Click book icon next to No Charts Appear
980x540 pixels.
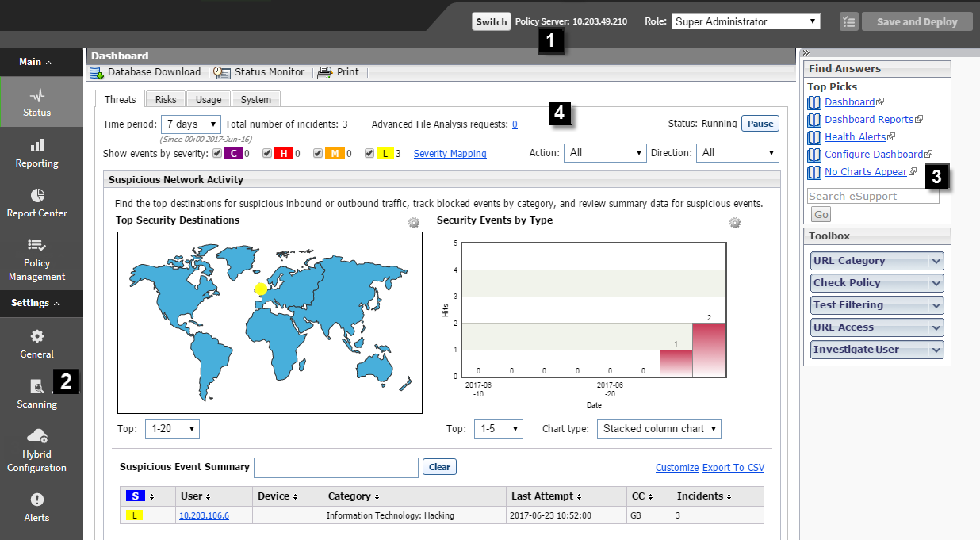(814, 172)
